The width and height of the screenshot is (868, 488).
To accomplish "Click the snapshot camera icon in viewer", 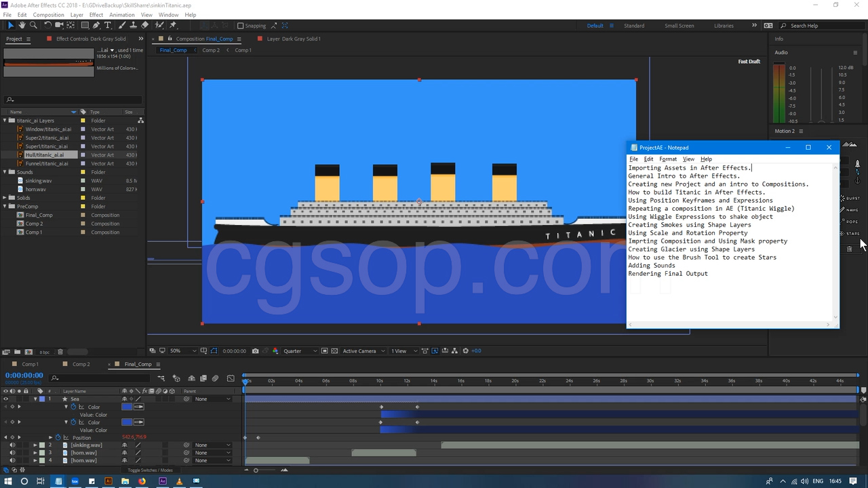I will point(255,351).
